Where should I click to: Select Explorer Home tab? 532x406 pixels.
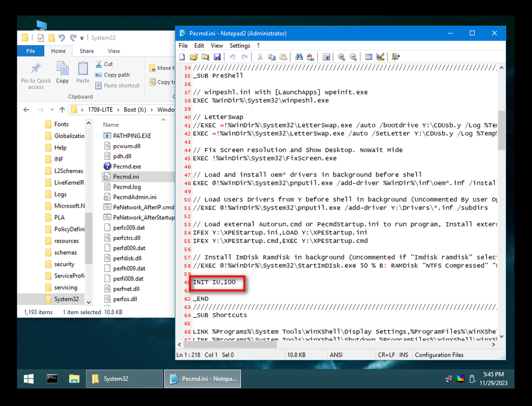click(x=58, y=51)
